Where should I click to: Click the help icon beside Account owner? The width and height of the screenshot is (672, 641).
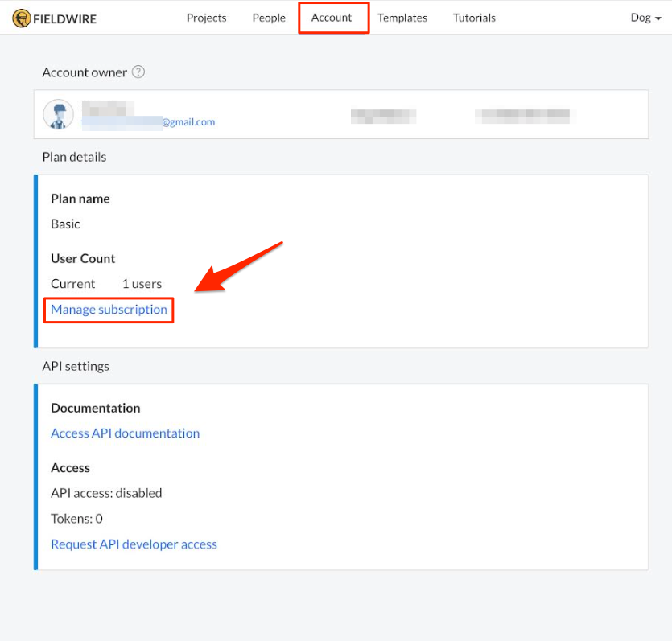[138, 72]
